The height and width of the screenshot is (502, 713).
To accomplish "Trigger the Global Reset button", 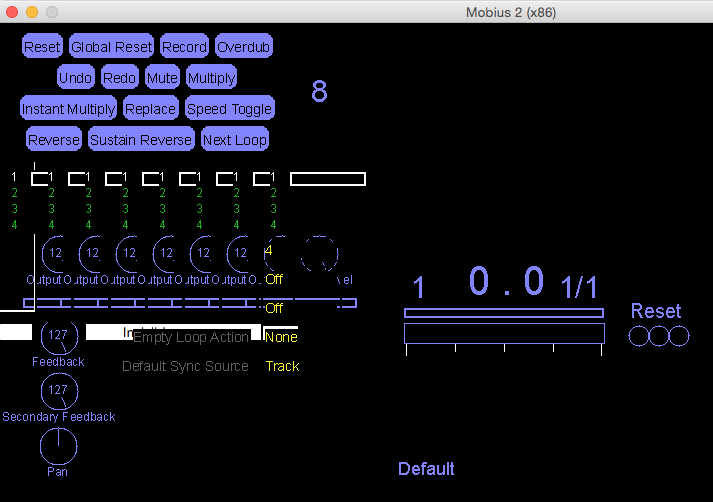I will tap(111, 46).
